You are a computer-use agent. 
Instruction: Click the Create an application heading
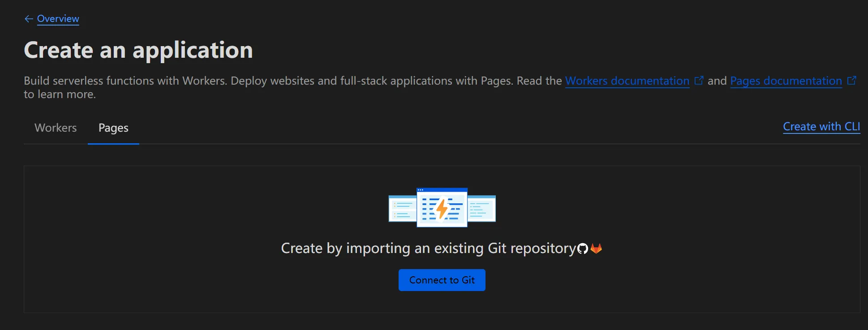point(138,50)
